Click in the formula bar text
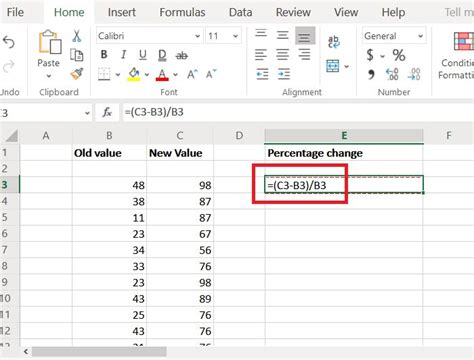 (154, 112)
